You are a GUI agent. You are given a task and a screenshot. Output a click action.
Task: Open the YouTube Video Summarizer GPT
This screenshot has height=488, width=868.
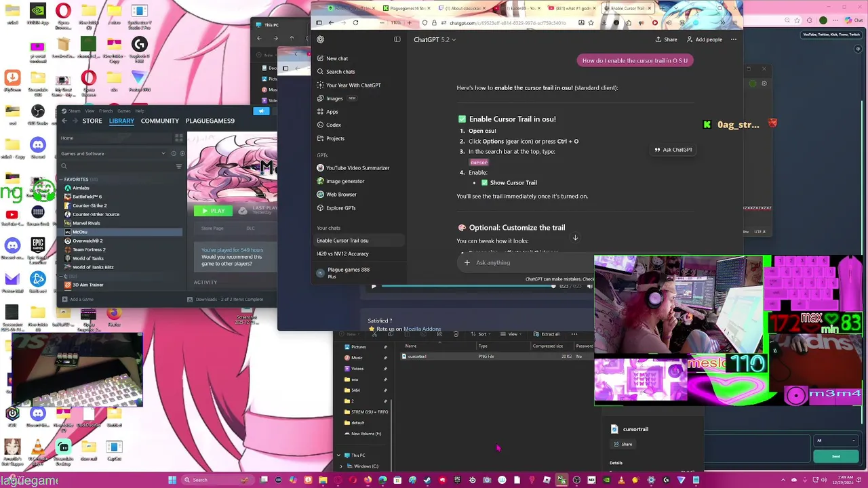(353, 168)
